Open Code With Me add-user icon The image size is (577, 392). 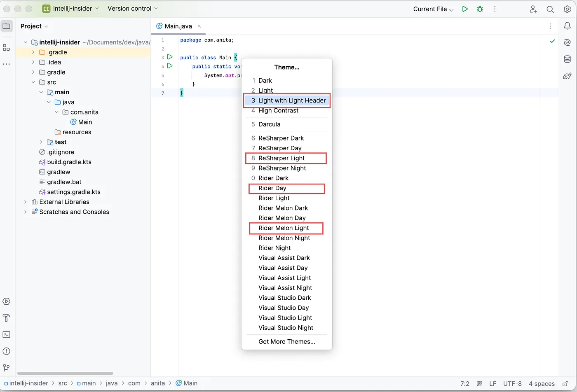533,9
